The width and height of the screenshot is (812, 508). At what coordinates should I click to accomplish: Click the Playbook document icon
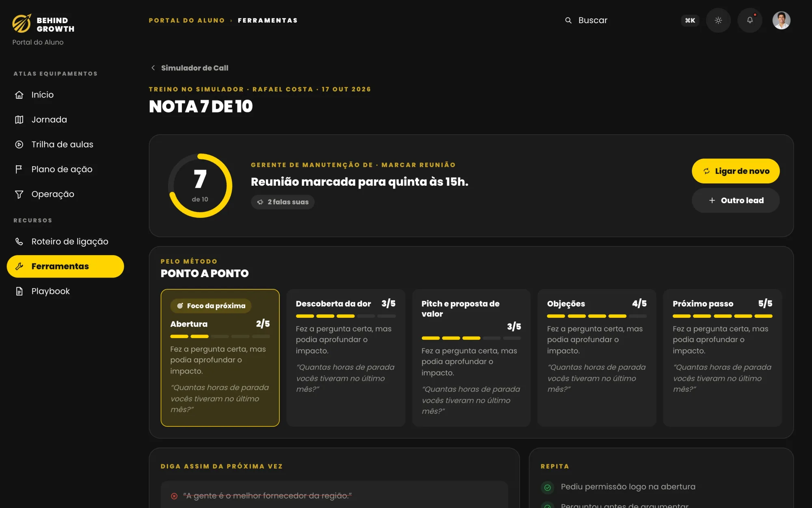(19, 291)
